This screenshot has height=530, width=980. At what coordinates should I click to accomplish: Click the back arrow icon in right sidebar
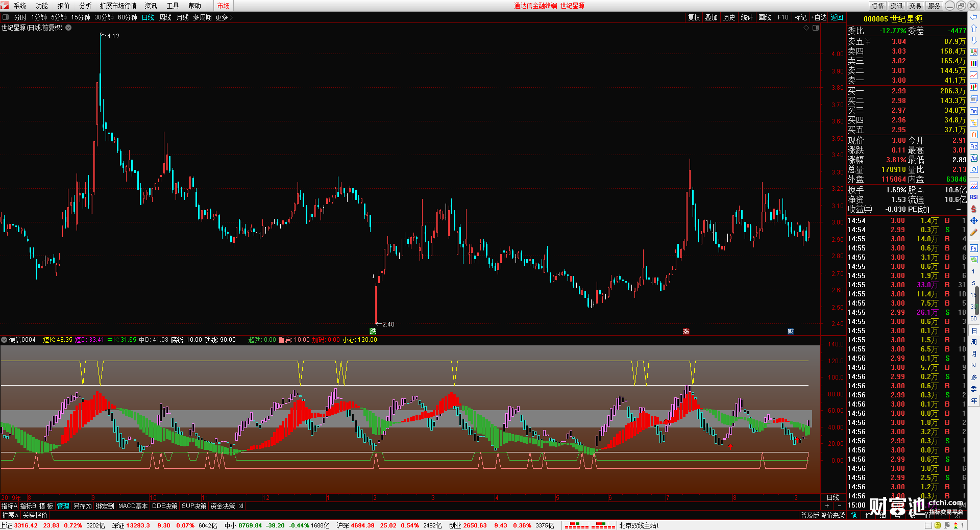pyautogui.click(x=974, y=17)
